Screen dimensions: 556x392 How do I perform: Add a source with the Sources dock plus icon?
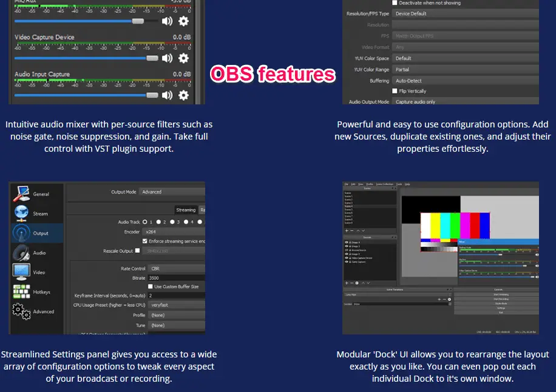pyautogui.click(x=347, y=283)
